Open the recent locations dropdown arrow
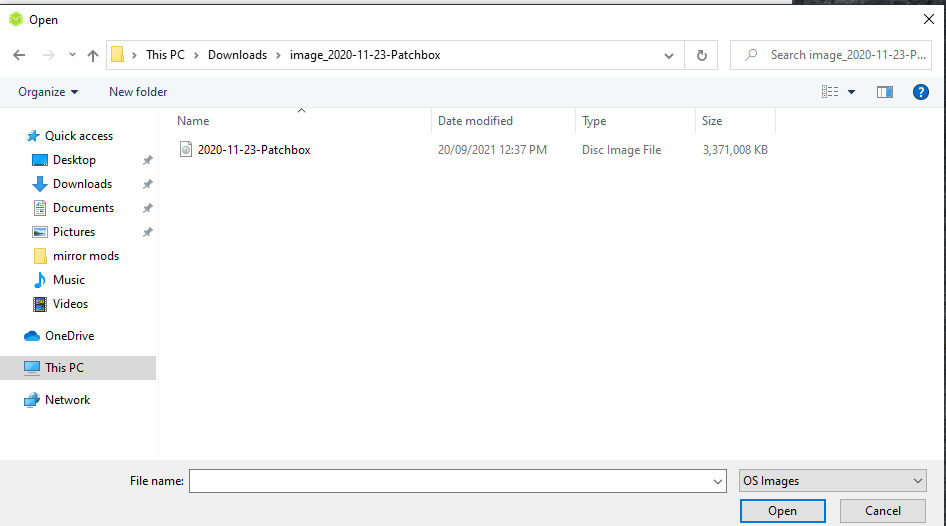The image size is (946, 526). 72,55
